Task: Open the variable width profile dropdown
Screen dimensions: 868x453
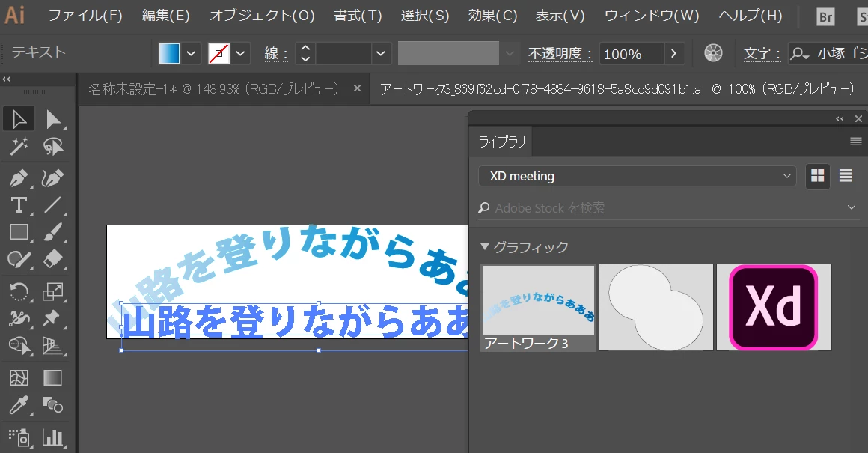Action: [510, 54]
